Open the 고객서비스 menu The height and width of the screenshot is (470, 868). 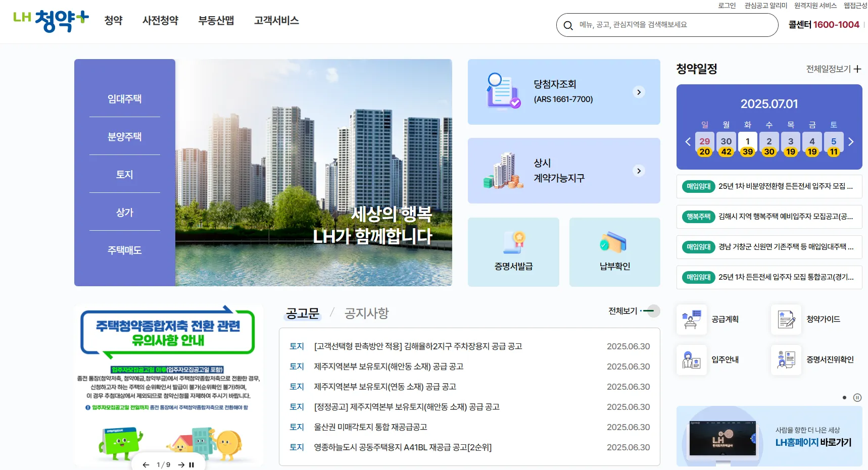pyautogui.click(x=276, y=21)
